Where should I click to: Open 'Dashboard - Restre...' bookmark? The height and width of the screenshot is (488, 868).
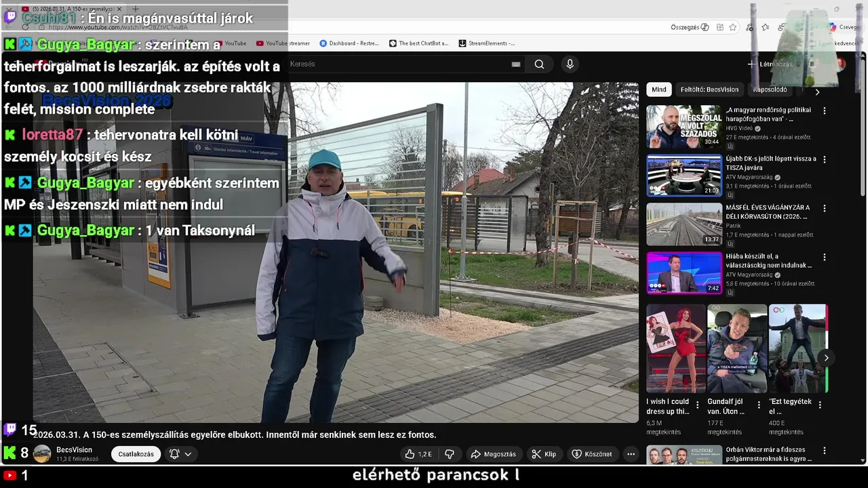tap(349, 43)
